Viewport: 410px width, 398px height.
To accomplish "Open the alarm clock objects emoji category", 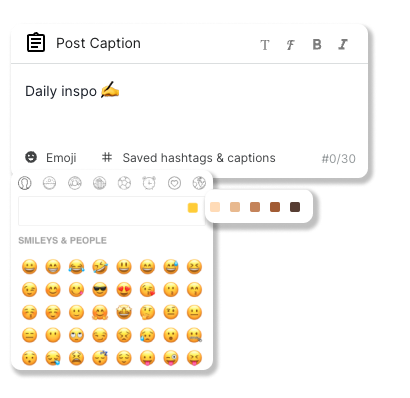I will pyautogui.click(x=149, y=183).
